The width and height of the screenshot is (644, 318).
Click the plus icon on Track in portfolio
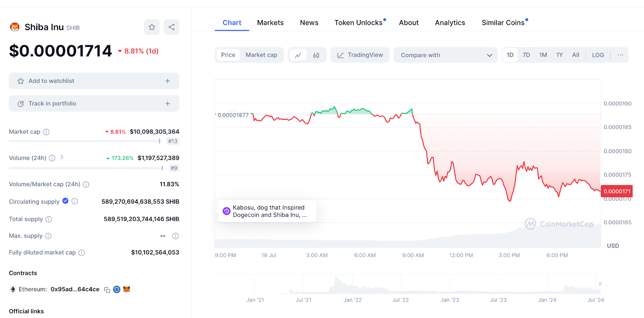point(167,103)
